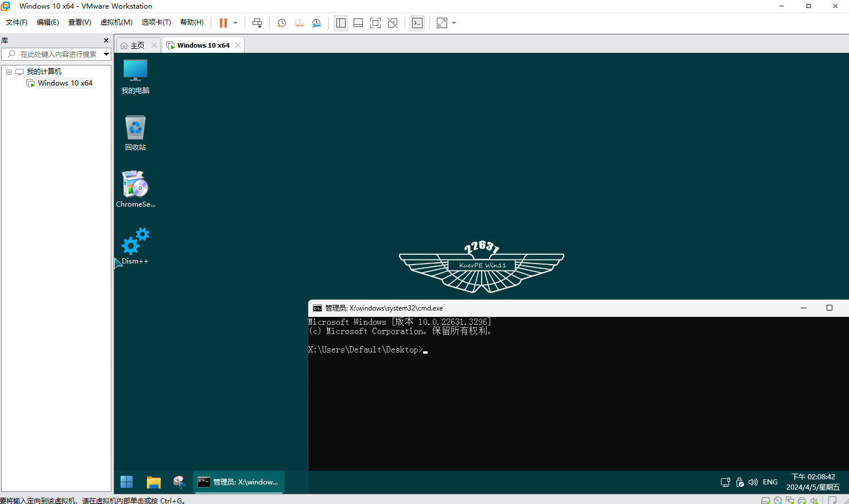Click the safely remove USB tray icon
The width and height of the screenshot is (849, 504).
point(740,482)
